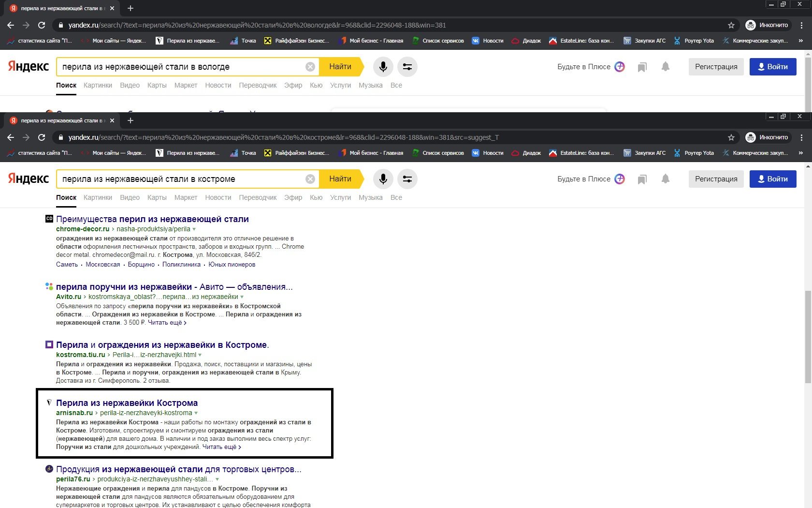Expand 'Читать ещё' in the arnisnab.ru snippet

click(x=222, y=447)
